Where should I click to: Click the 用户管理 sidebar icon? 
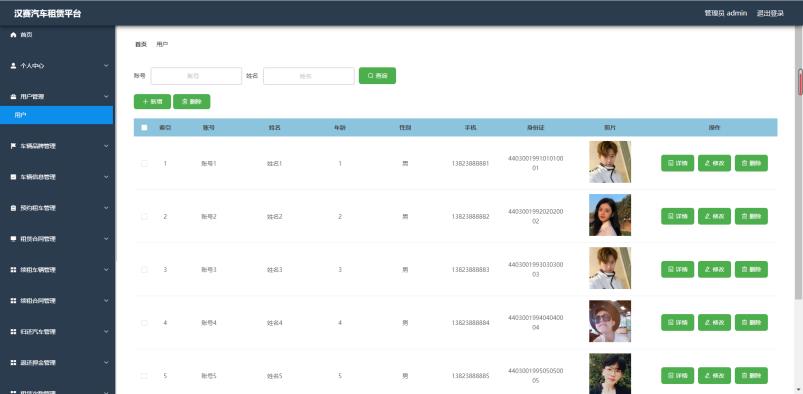pyautogui.click(x=14, y=96)
